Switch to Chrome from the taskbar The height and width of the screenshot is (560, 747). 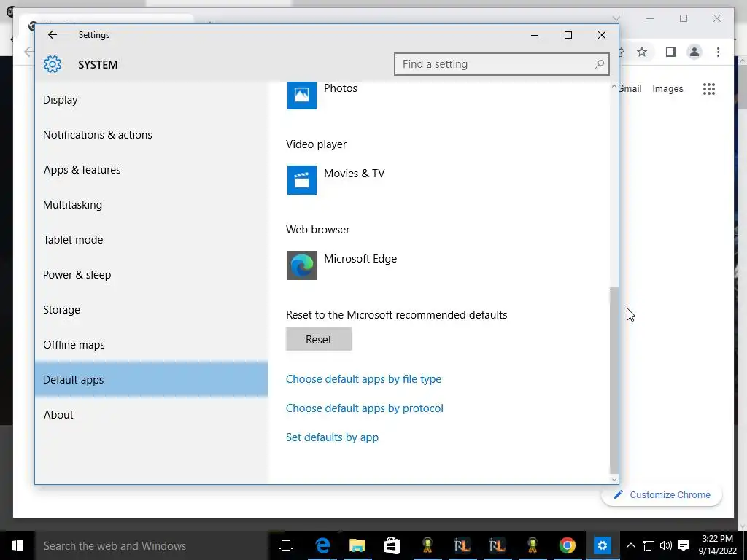coord(567,545)
